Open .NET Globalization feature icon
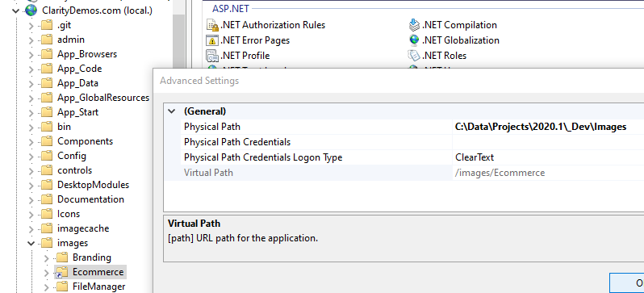Viewport: 644px width, 293px height. 414,40
